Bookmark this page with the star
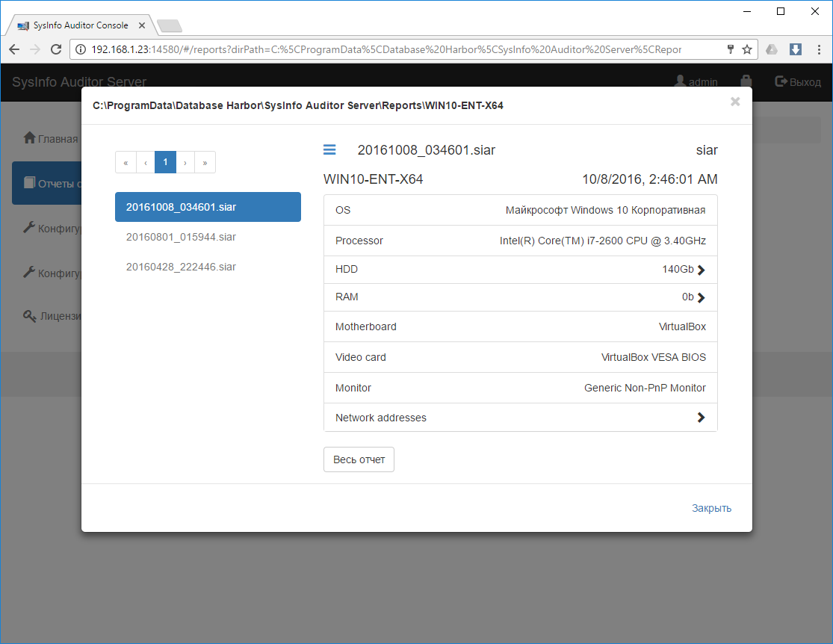This screenshot has height=644, width=833. click(747, 49)
